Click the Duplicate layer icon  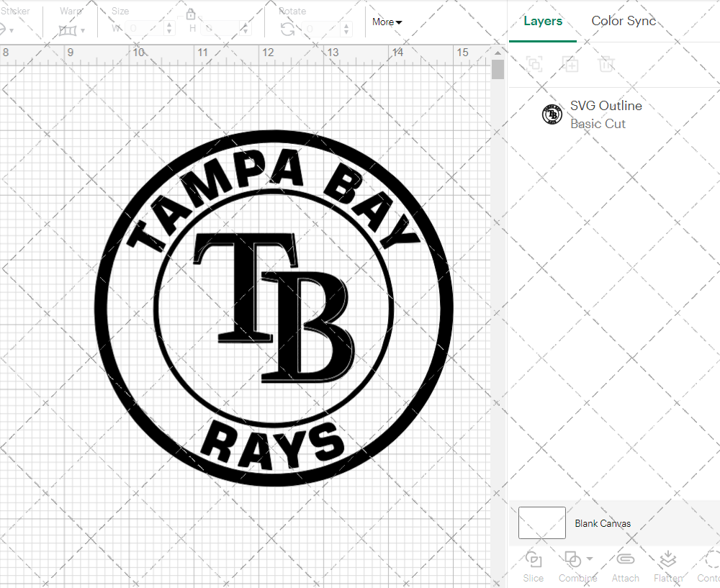570,64
